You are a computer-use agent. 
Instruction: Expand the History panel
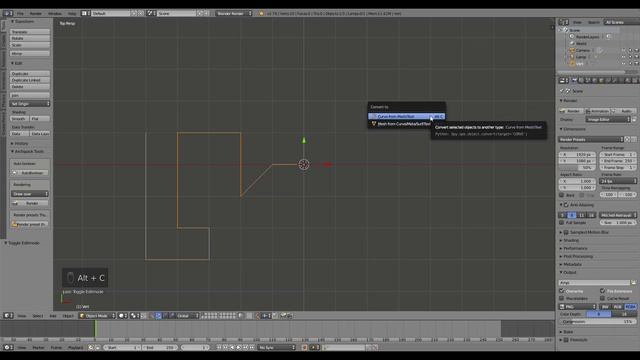[x=20, y=144]
